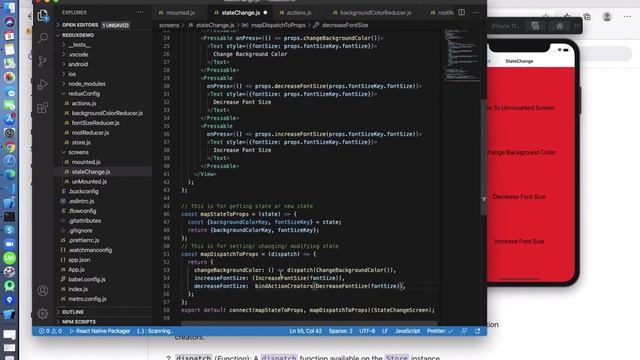This screenshot has width=640, height=360.
Task: Split the editor to the right
Action: [x=462, y=12]
